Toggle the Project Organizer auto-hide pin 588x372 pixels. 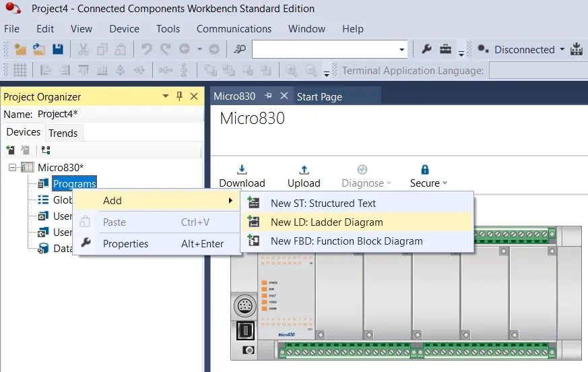179,96
